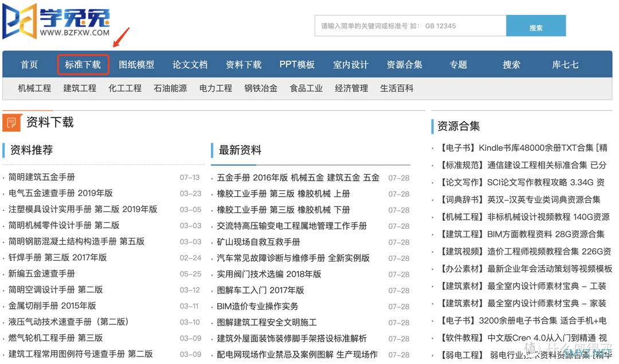
Task: Open 矿山现场自救互救手册 link
Action: (258, 242)
